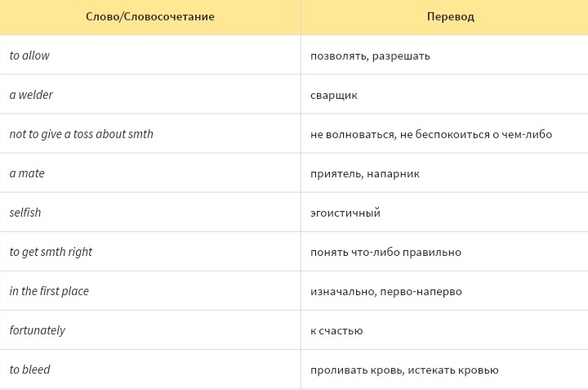Click the translation 'изначально, перво-наперво'
Viewport: 588px width, 390px height.
click(386, 291)
